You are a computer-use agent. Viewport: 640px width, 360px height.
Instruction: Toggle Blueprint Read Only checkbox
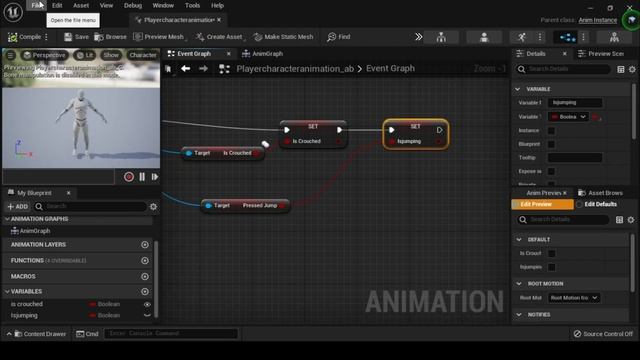pyautogui.click(x=551, y=144)
